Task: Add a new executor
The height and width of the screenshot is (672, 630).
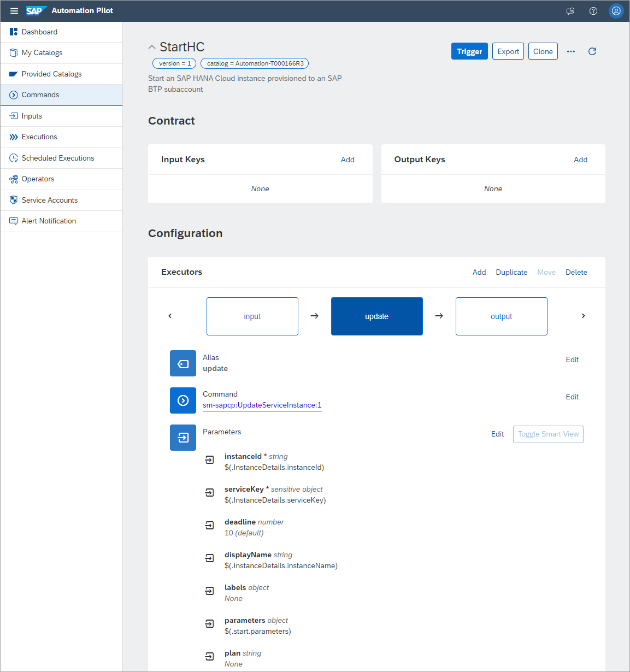Action: click(x=479, y=272)
